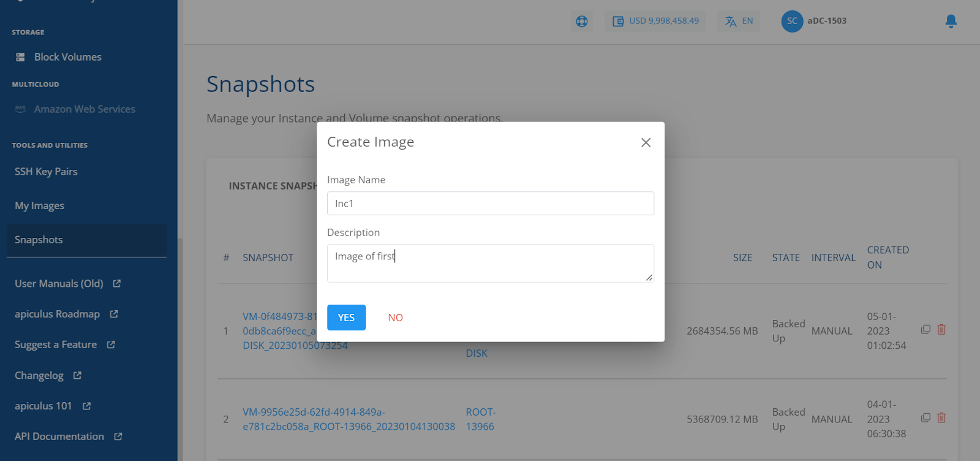Go to My Images page
The image size is (980, 461).
[39, 206]
